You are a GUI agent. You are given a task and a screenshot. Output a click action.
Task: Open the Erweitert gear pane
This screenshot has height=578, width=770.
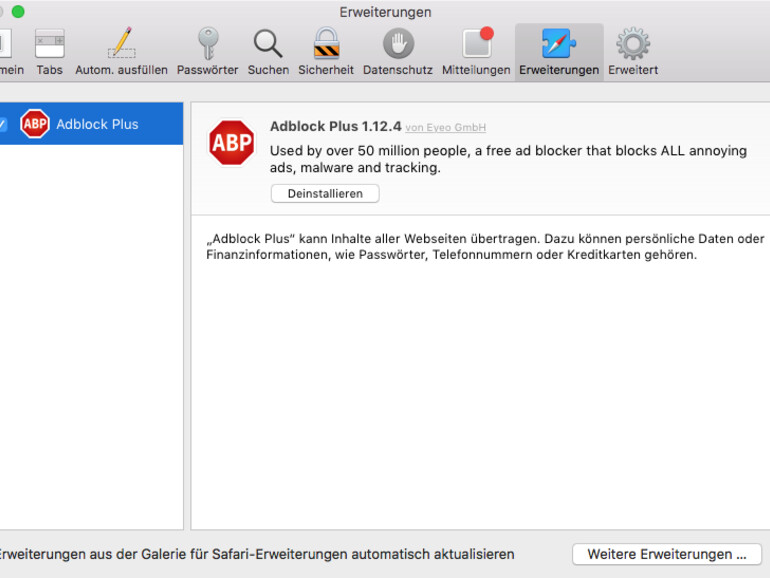tap(633, 52)
